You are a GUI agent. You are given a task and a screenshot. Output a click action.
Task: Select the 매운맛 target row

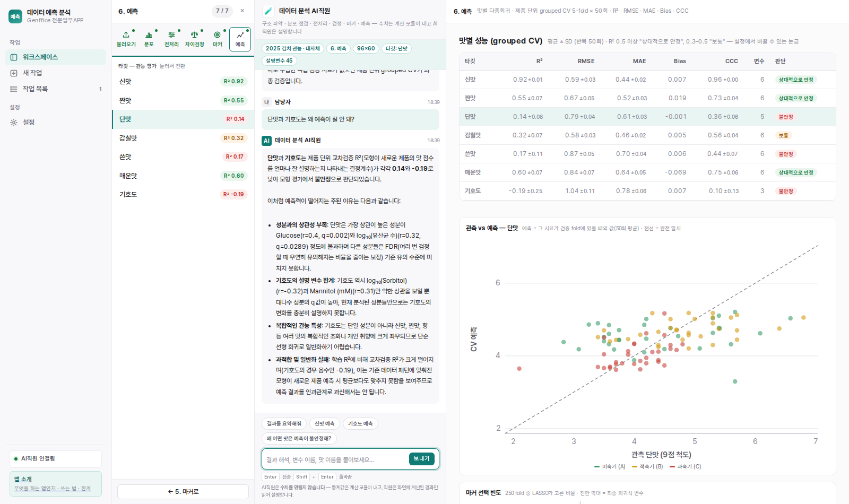pos(183,176)
